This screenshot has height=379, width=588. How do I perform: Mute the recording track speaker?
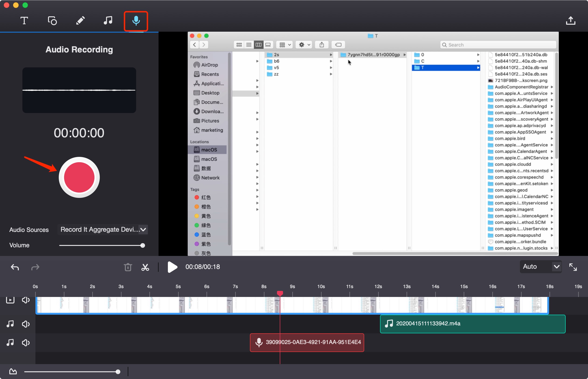[26, 343]
